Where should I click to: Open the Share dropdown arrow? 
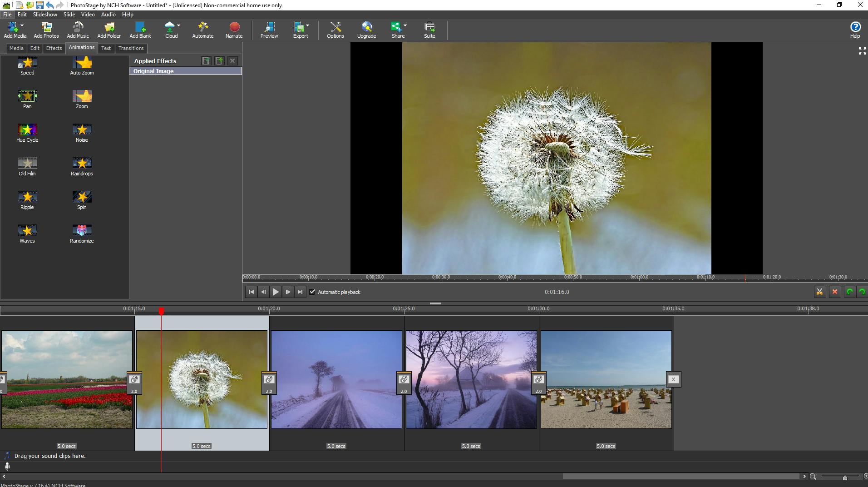(405, 25)
